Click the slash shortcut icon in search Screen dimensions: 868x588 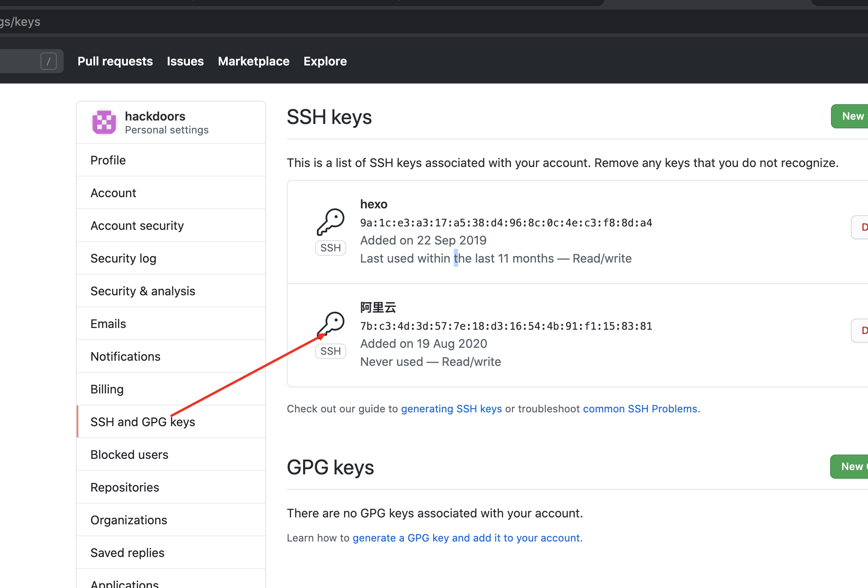49,61
